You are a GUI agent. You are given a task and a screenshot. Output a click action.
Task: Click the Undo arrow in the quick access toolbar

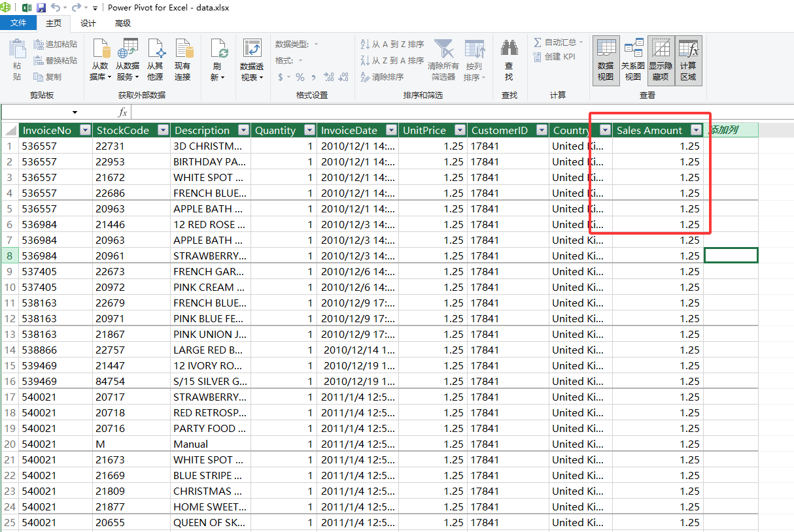tap(55, 7)
